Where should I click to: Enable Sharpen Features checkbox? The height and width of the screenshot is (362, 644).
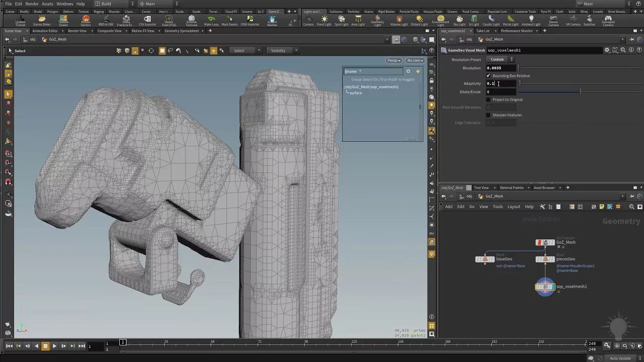click(488, 115)
